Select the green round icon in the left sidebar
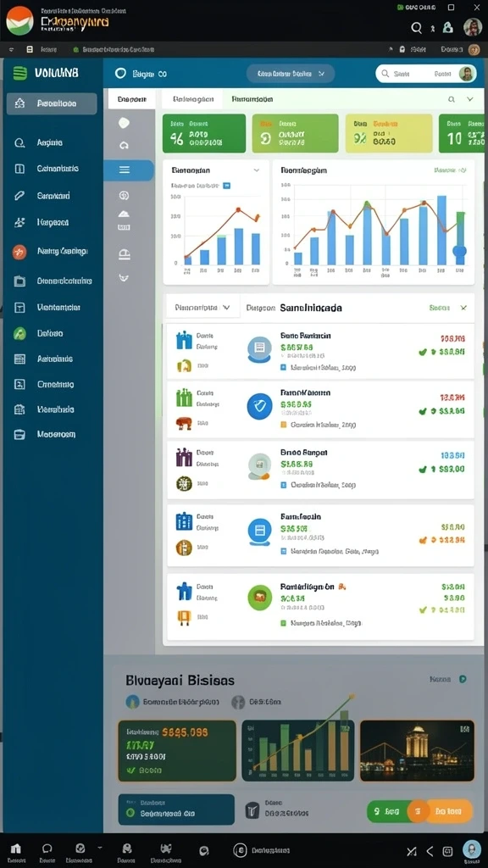488x868 pixels. 19,333
